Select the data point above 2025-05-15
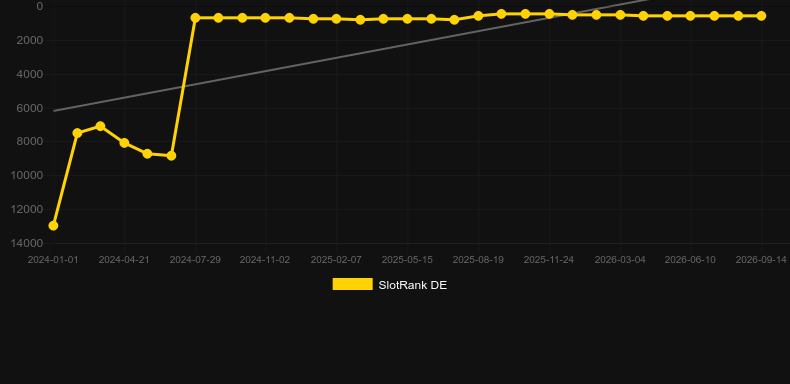 click(x=407, y=19)
